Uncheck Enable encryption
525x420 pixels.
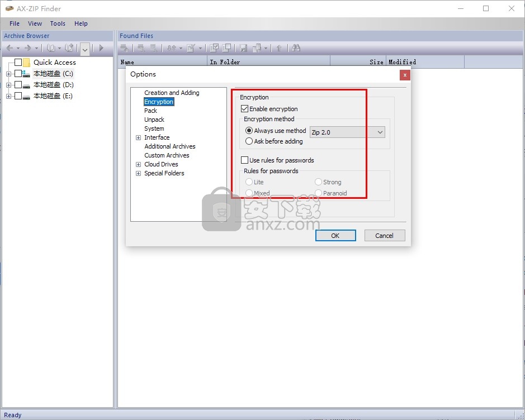(x=244, y=109)
